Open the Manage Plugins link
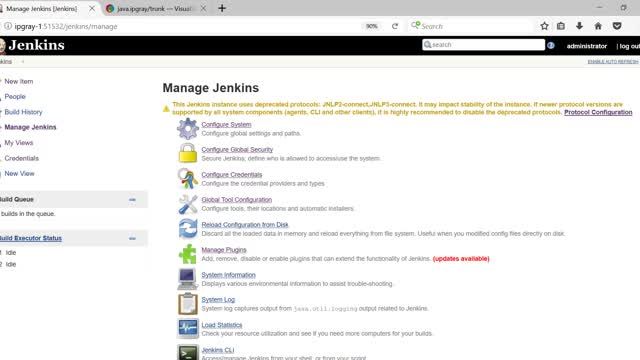This screenshot has width=640, height=360. (224, 250)
